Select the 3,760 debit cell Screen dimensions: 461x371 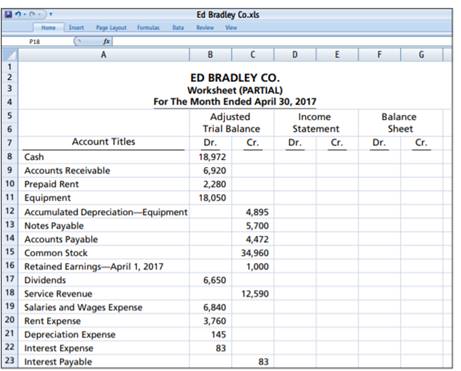(x=210, y=321)
